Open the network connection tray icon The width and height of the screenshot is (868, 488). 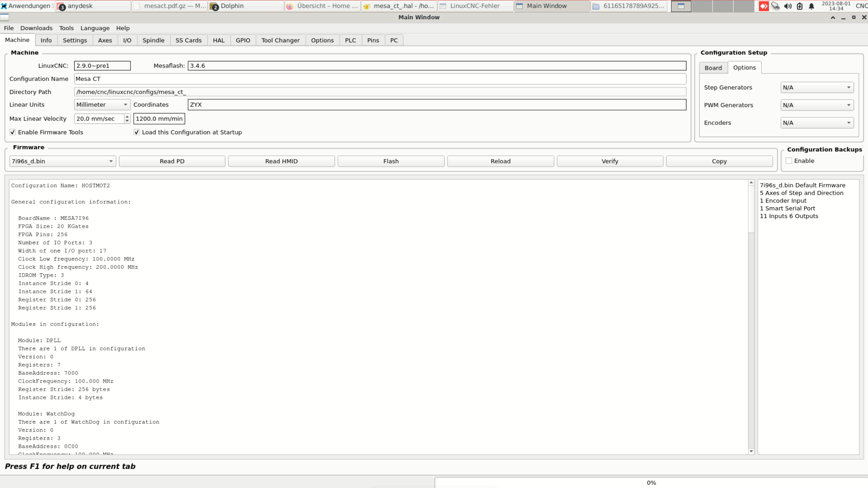tap(775, 6)
